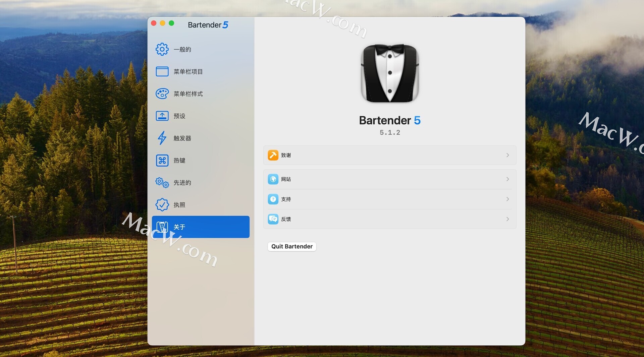Select the 热键 section
The height and width of the screenshot is (357, 644).
click(x=201, y=160)
